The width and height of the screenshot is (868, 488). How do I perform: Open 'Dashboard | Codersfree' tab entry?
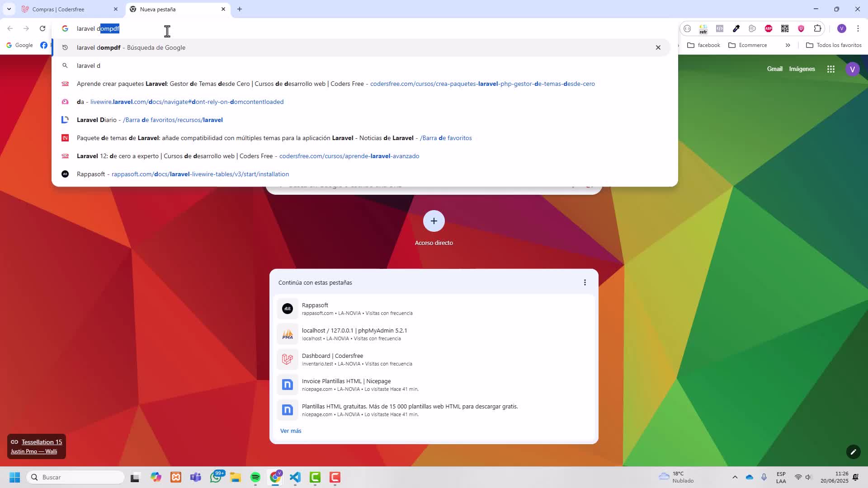click(x=434, y=359)
